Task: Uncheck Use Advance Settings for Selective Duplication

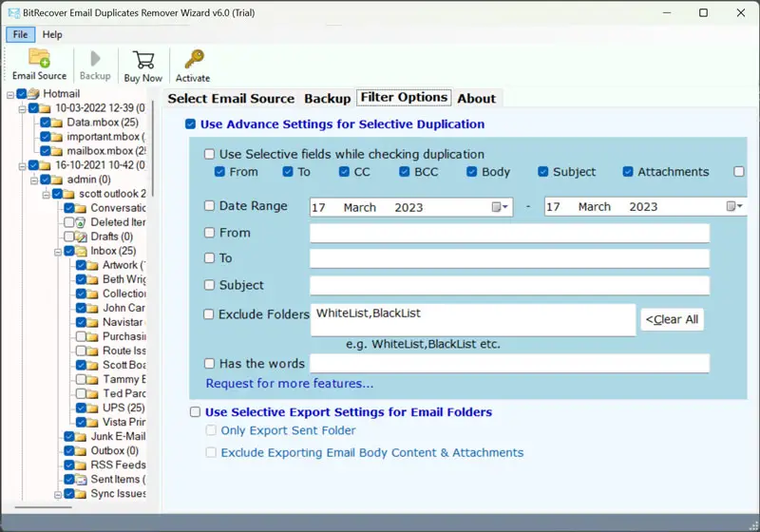Action: [191, 124]
